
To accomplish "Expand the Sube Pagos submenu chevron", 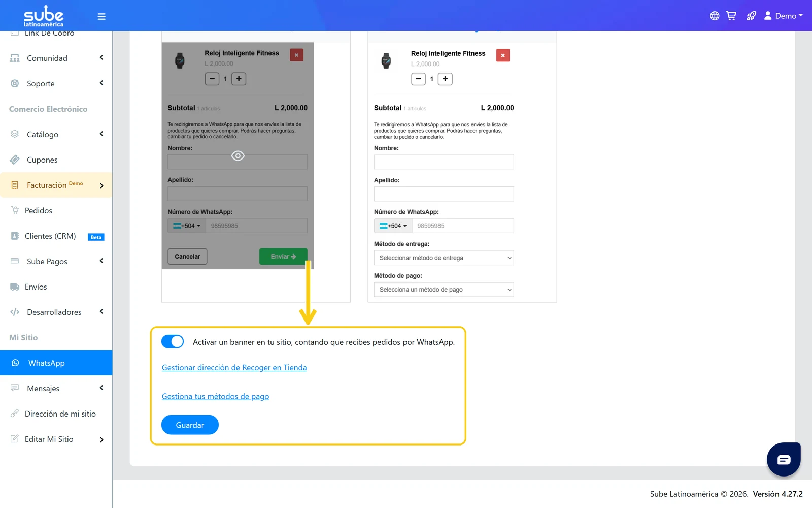I will click(101, 261).
